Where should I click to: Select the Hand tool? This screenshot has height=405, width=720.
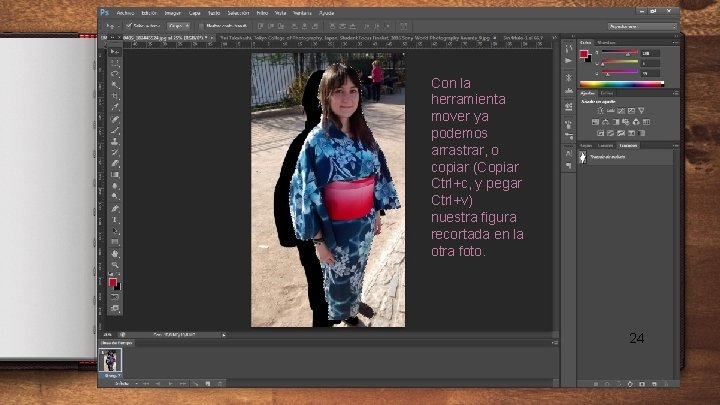[114, 253]
